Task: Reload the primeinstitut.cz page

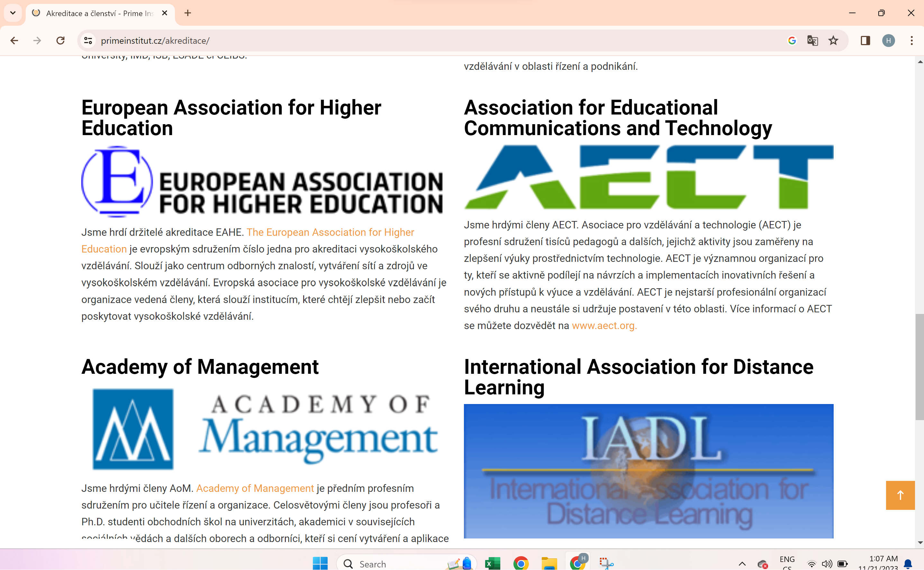Action: pos(60,40)
